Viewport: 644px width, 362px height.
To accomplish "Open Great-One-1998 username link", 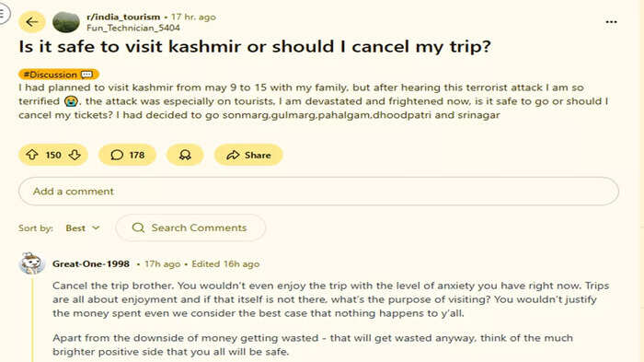I will pos(91,264).
